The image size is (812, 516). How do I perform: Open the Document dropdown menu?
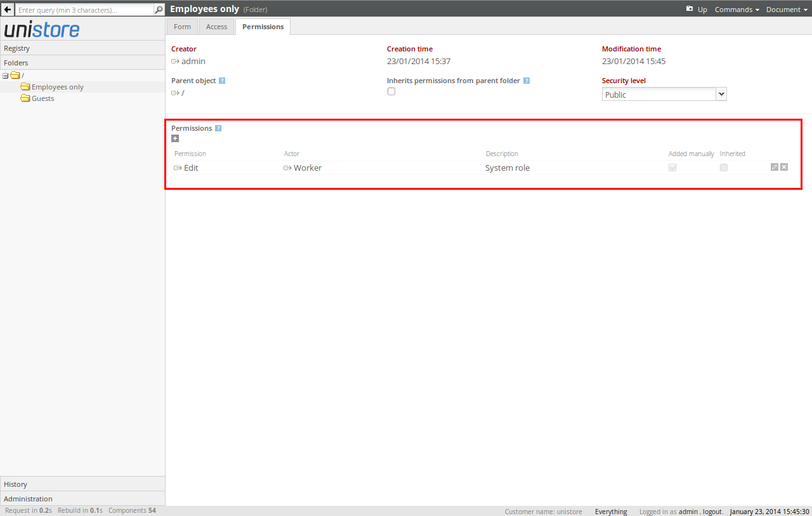click(787, 10)
